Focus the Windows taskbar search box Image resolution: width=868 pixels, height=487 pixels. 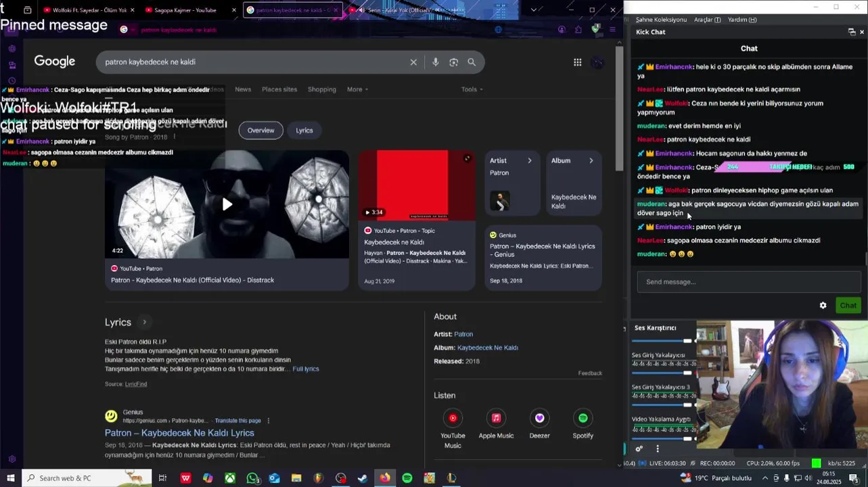[x=87, y=478]
